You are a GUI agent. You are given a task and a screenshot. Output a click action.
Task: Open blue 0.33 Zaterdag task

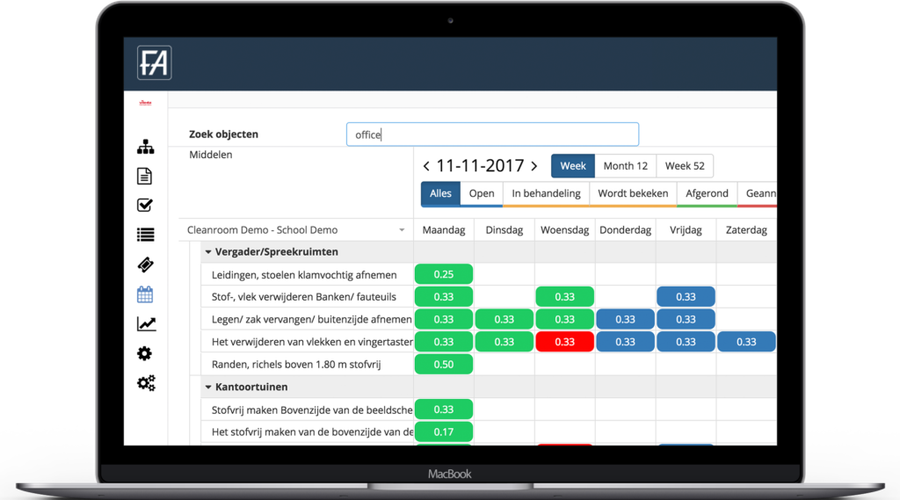[x=746, y=342]
